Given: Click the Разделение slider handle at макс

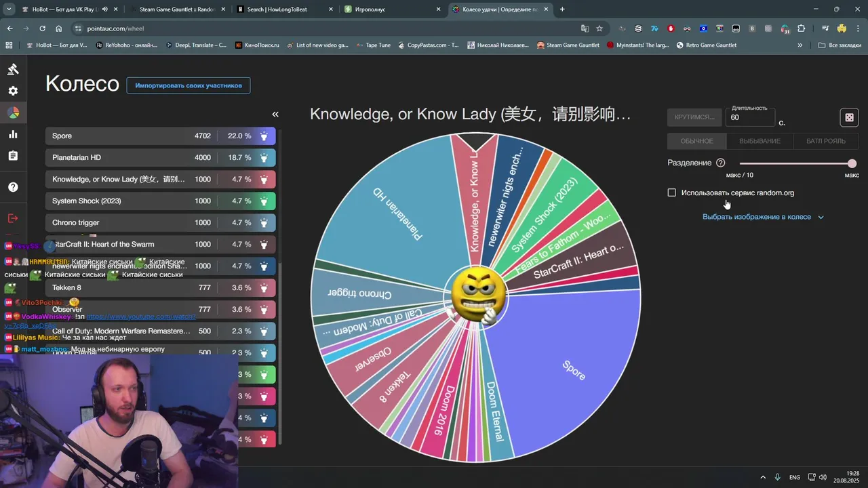Looking at the screenshot, I should [x=852, y=163].
